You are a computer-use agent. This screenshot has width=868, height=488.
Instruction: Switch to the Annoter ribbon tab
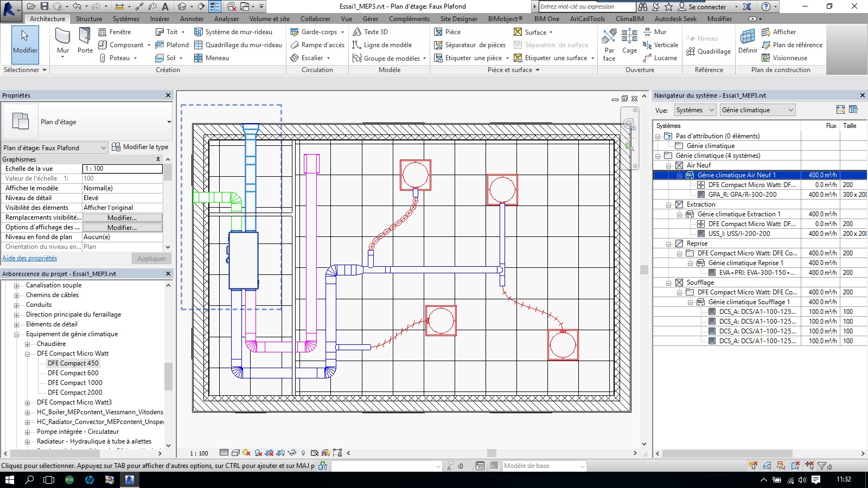click(x=192, y=19)
